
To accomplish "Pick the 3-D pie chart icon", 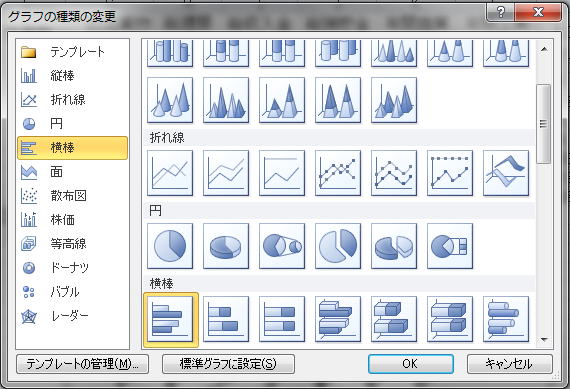I will 226,246.
